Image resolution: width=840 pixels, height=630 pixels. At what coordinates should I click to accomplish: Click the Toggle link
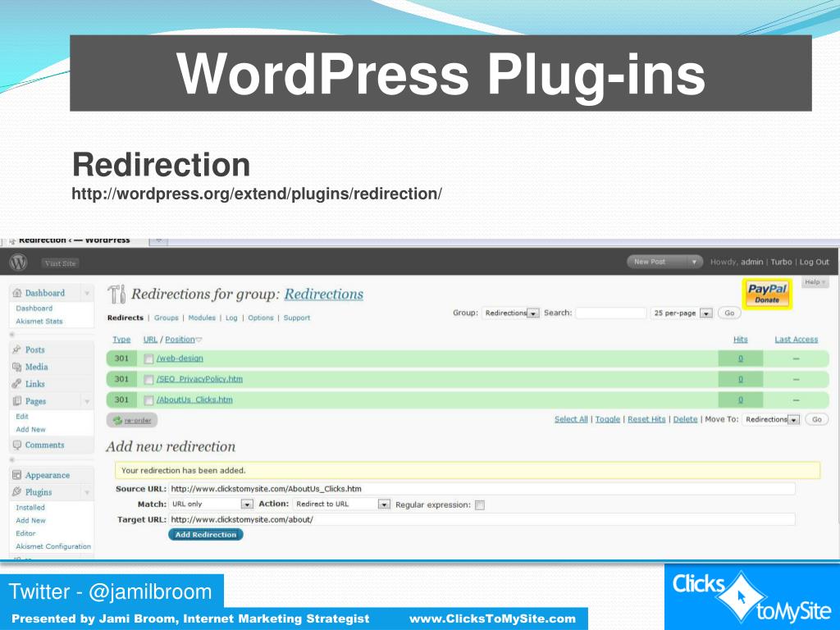point(608,419)
